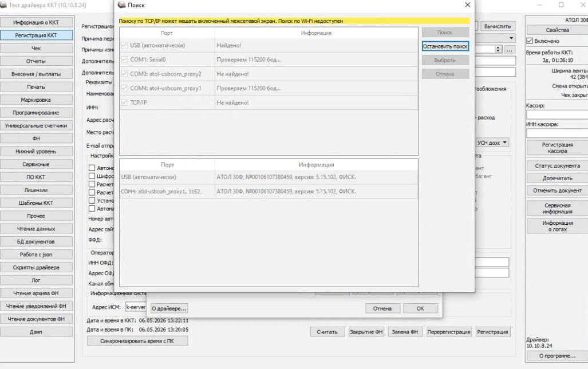Click the Тест драйвера ККТ window title icon
Screen dimensions: 588x369
3,5
